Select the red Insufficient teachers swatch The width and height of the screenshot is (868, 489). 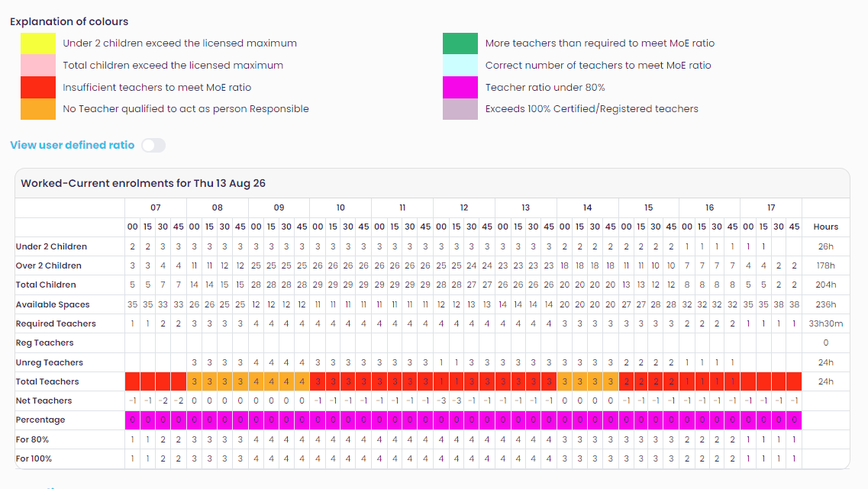(38, 88)
